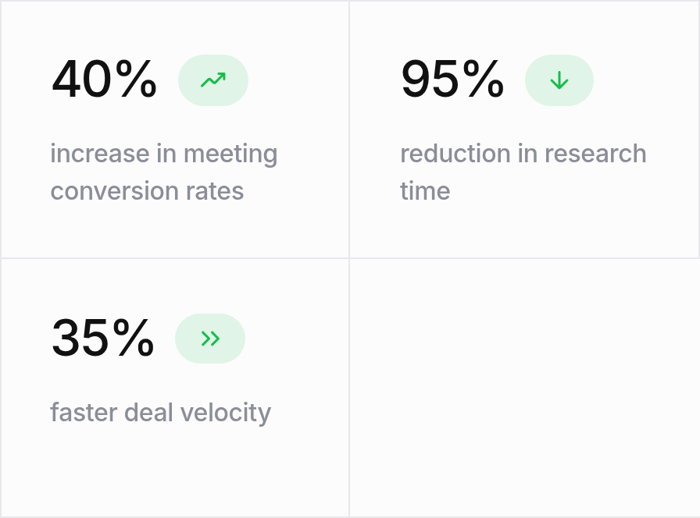Click the "conversion rates" text line
This screenshot has height=518, width=700.
[x=147, y=191]
